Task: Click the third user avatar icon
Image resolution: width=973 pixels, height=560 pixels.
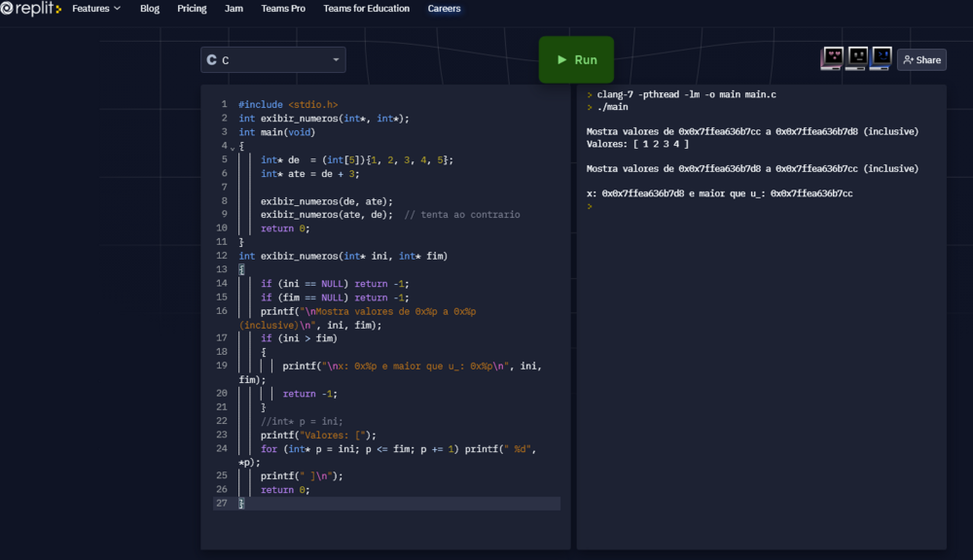Action: [882, 58]
